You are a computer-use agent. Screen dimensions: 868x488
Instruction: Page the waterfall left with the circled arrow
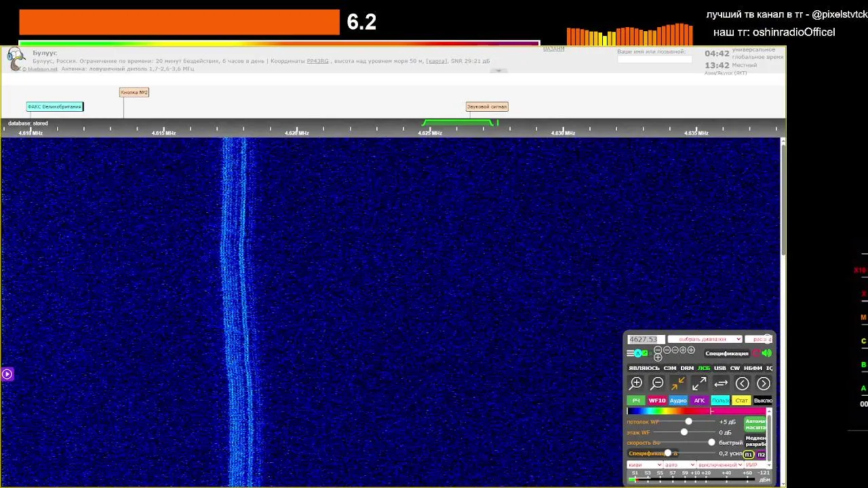(x=743, y=384)
